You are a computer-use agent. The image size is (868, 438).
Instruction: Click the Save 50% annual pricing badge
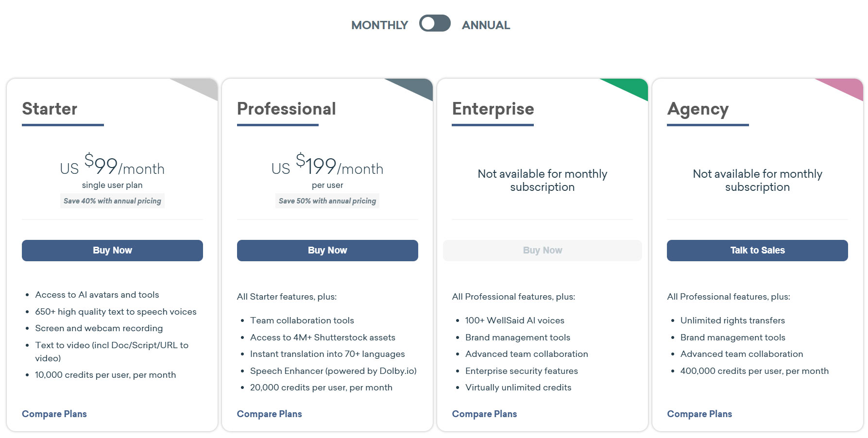tap(327, 201)
